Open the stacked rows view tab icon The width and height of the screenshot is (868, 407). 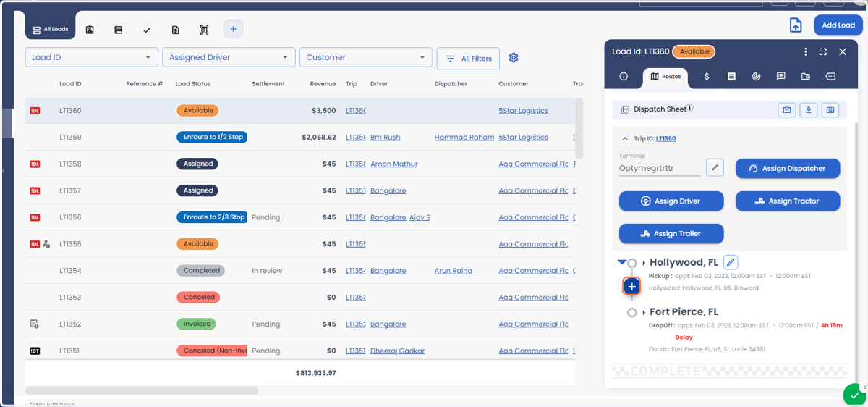tap(118, 30)
